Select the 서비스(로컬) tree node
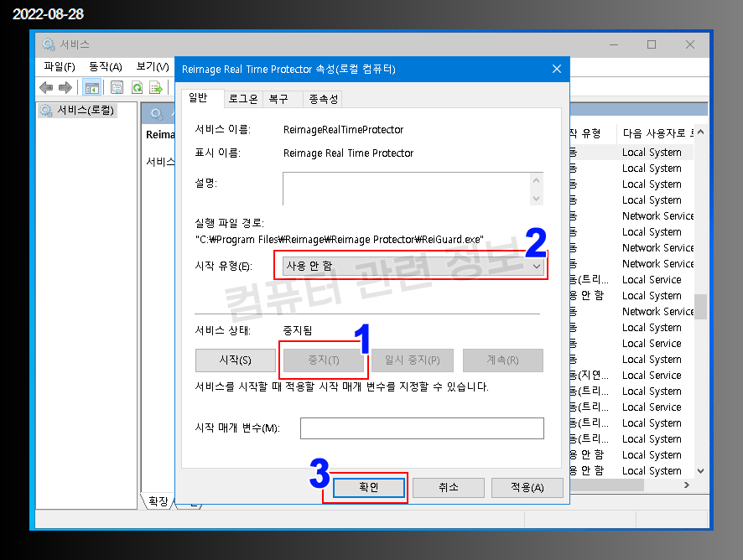 point(78,111)
